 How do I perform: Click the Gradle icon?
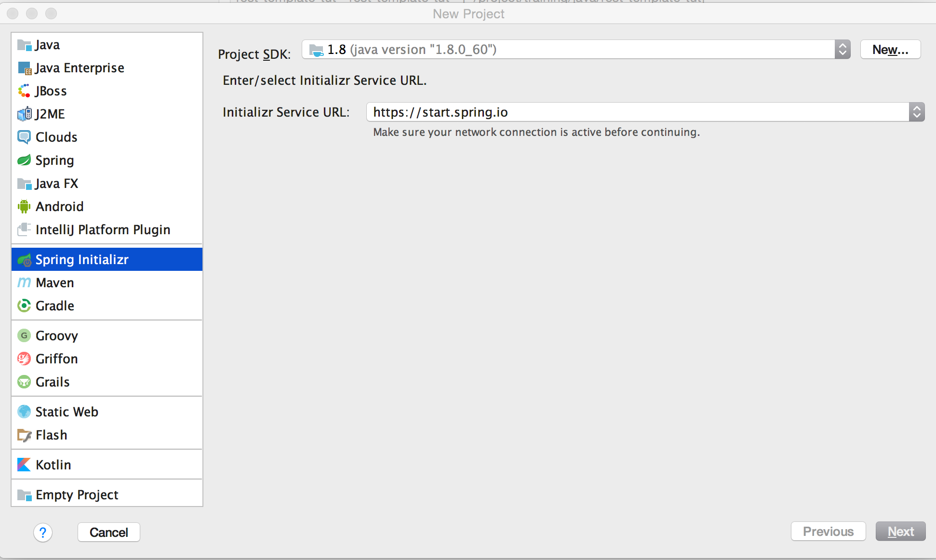24,306
